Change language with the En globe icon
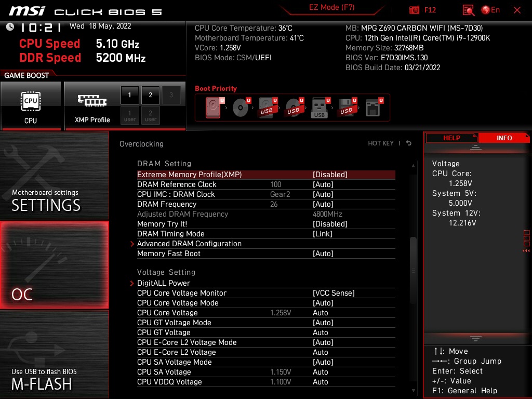The width and height of the screenshot is (532, 399). pos(490,10)
